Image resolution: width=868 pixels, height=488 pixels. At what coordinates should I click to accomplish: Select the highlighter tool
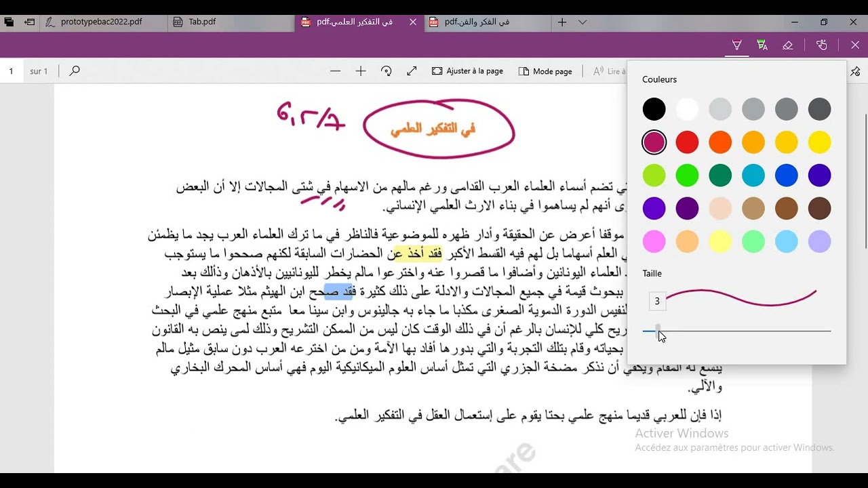point(762,45)
